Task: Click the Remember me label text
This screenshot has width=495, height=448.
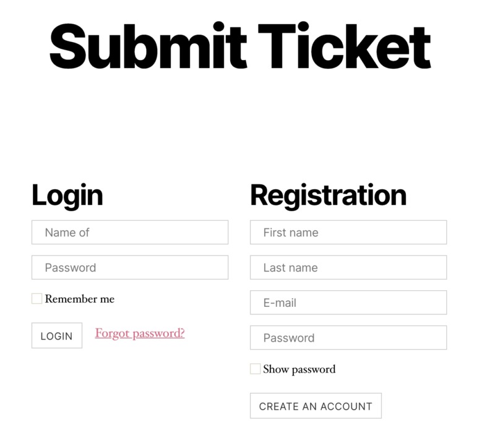Action: coord(79,298)
